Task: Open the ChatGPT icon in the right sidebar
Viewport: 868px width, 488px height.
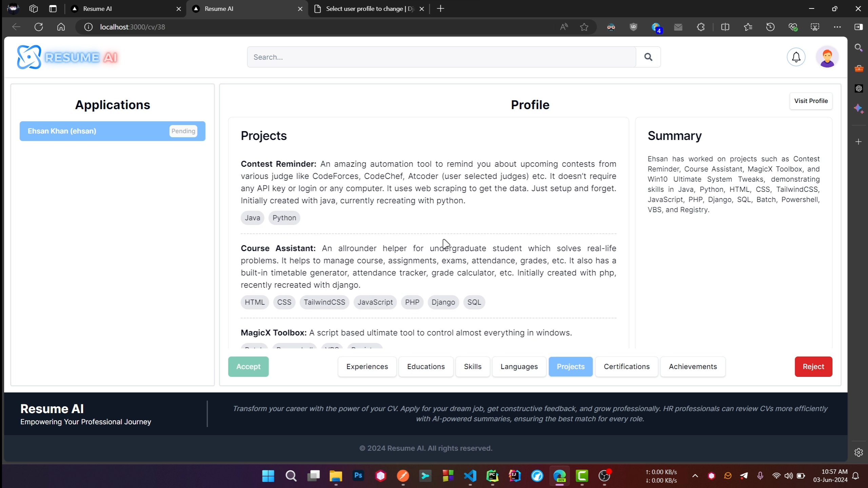Action: [x=859, y=88]
